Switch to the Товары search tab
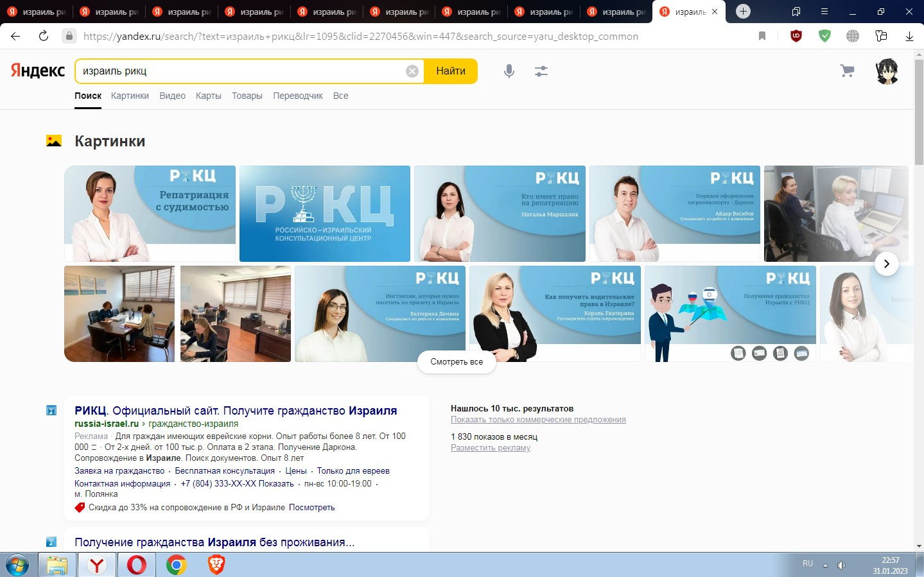Image resolution: width=924 pixels, height=577 pixels. (x=247, y=96)
